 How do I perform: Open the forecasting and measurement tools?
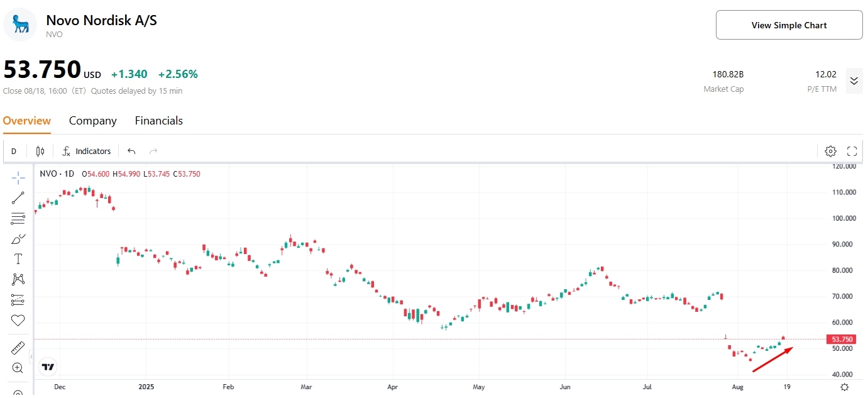click(x=18, y=300)
